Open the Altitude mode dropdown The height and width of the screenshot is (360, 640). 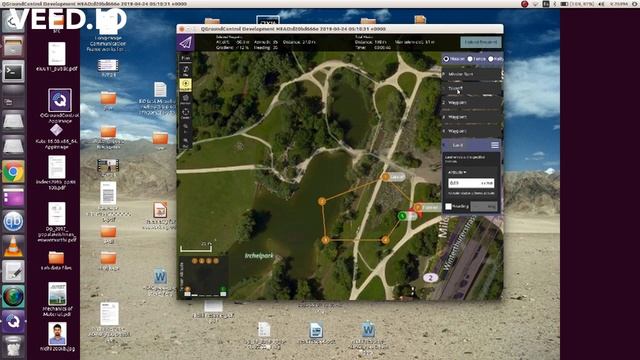(x=457, y=172)
